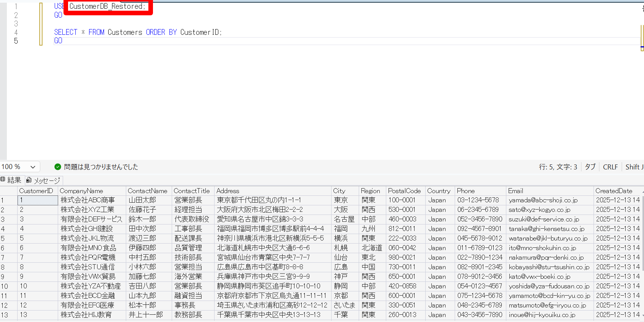644x322 pixels.
Task: Select the Country column header
Action: coord(440,191)
